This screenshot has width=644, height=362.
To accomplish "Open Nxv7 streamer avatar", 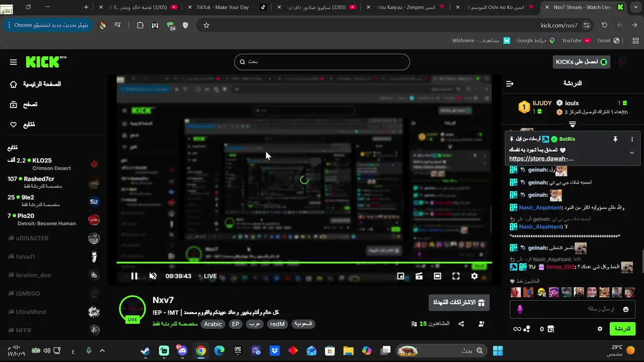I will (132, 309).
